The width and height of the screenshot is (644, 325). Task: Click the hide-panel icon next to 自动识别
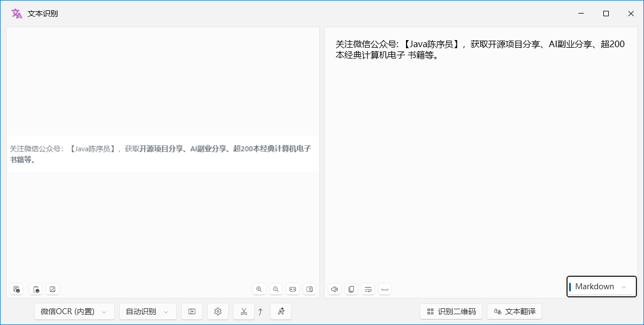(192, 311)
